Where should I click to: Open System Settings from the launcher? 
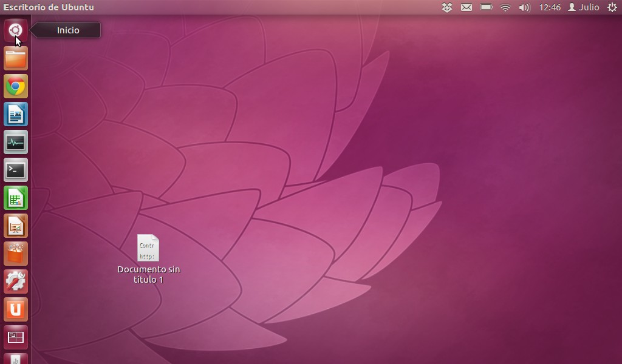click(15, 281)
